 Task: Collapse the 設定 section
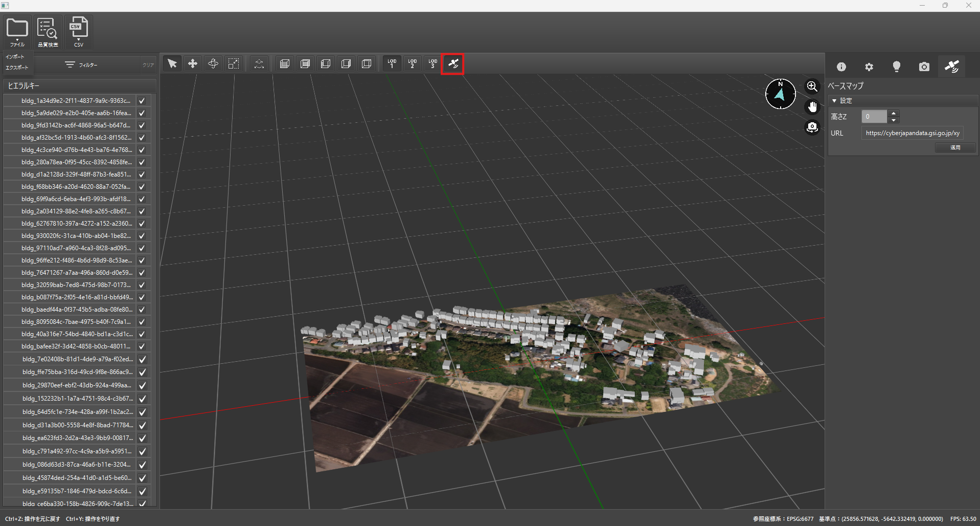coord(835,101)
